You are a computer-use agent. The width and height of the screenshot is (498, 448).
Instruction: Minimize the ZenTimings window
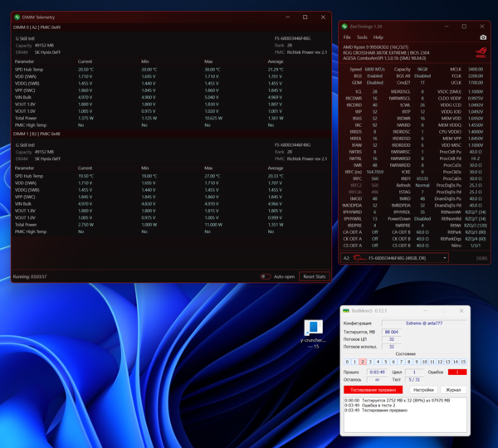click(447, 27)
